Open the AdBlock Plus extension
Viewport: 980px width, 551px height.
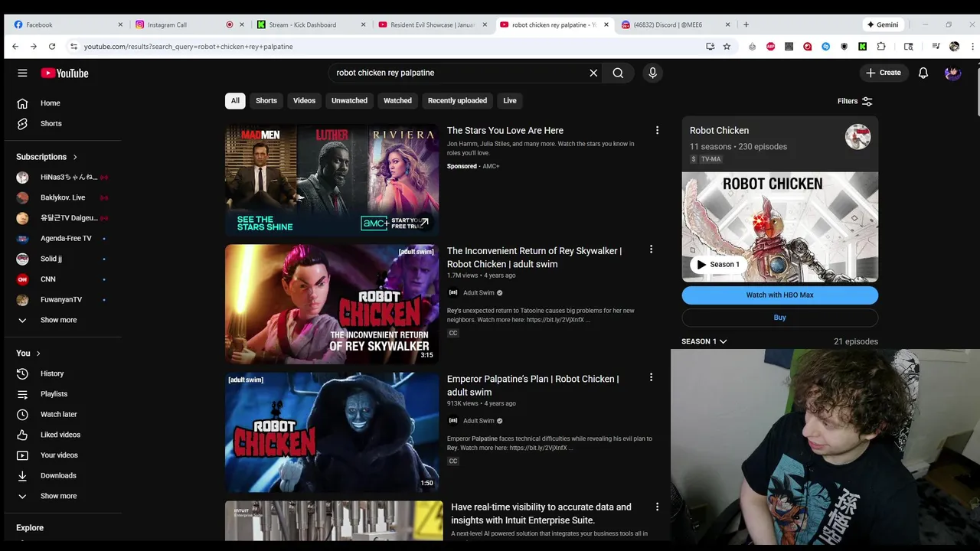(770, 47)
